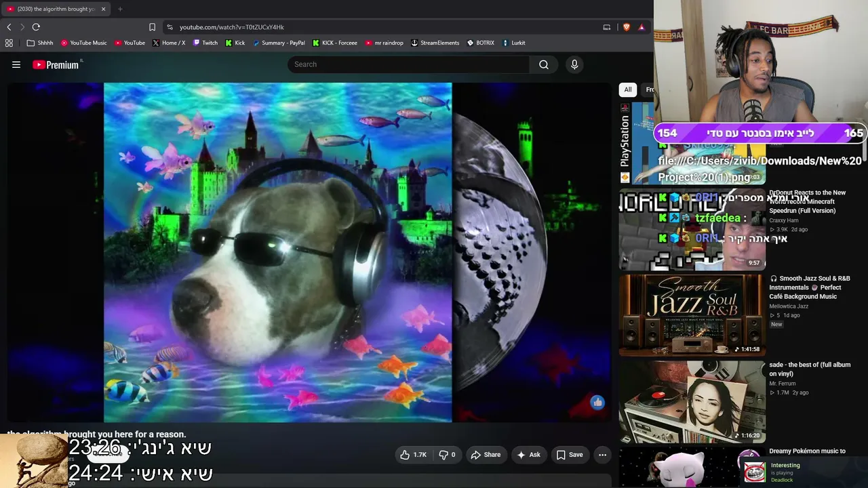
Task: Open the YouTube Music bookmark
Action: 84,43
